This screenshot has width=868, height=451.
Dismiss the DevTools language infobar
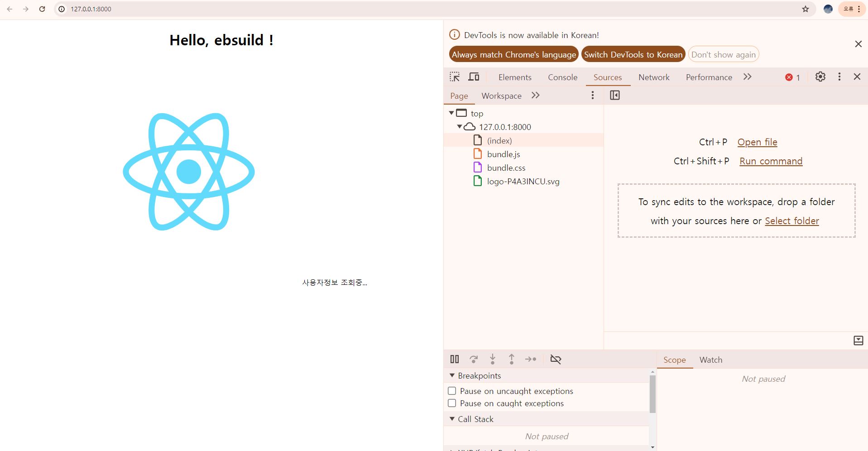[x=858, y=44]
